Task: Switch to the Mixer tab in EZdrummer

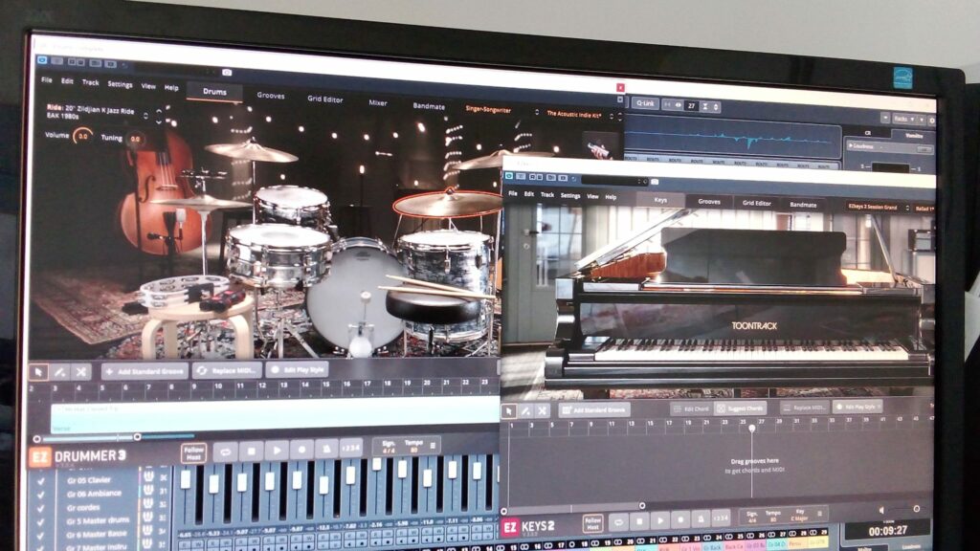Action: click(377, 103)
